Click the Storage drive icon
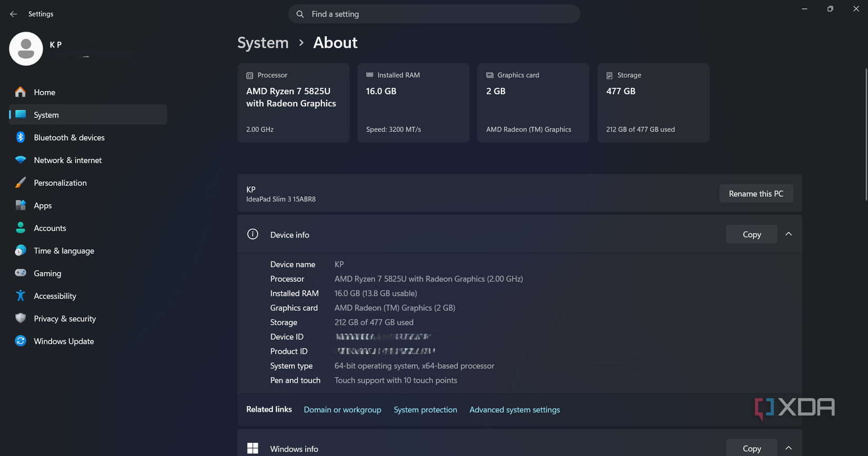 [610, 75]
